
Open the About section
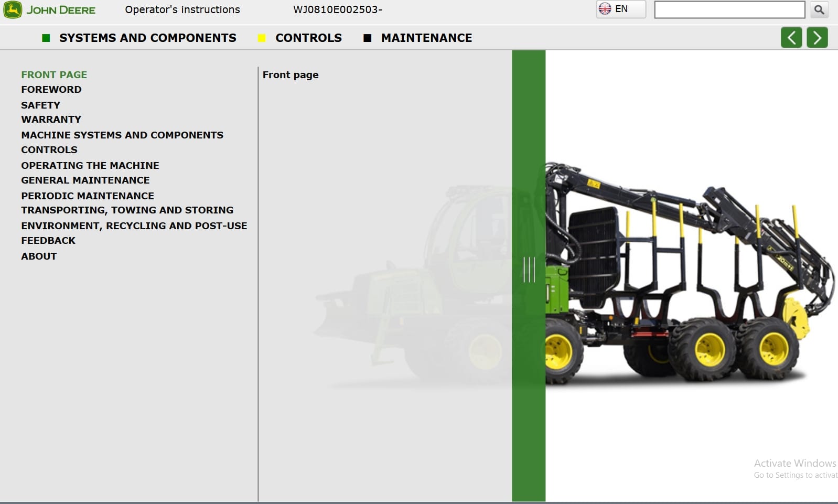pos(39,256)
